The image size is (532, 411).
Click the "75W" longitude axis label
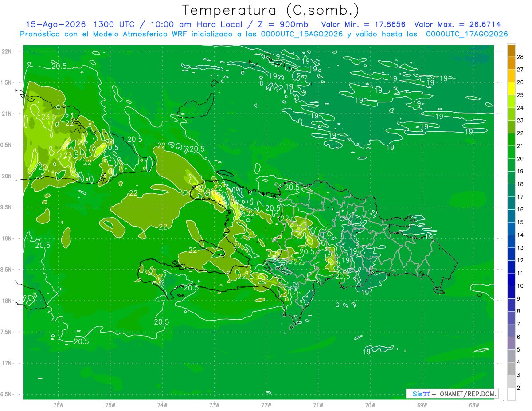110,406
